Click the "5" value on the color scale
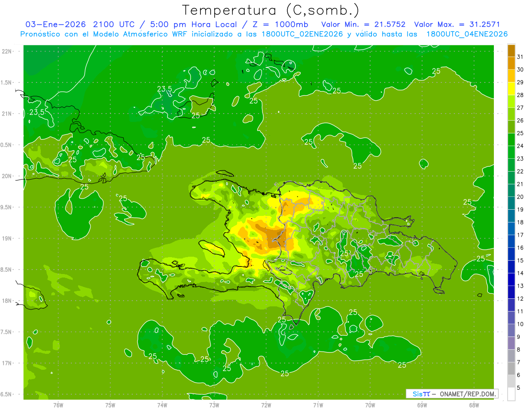 click(x=519, y=388)
